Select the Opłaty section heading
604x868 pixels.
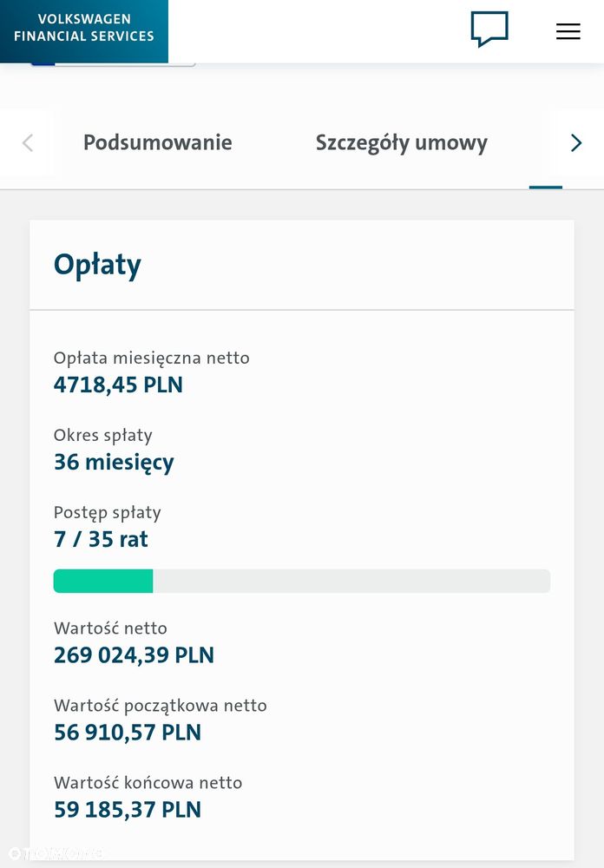pos(97,265)
